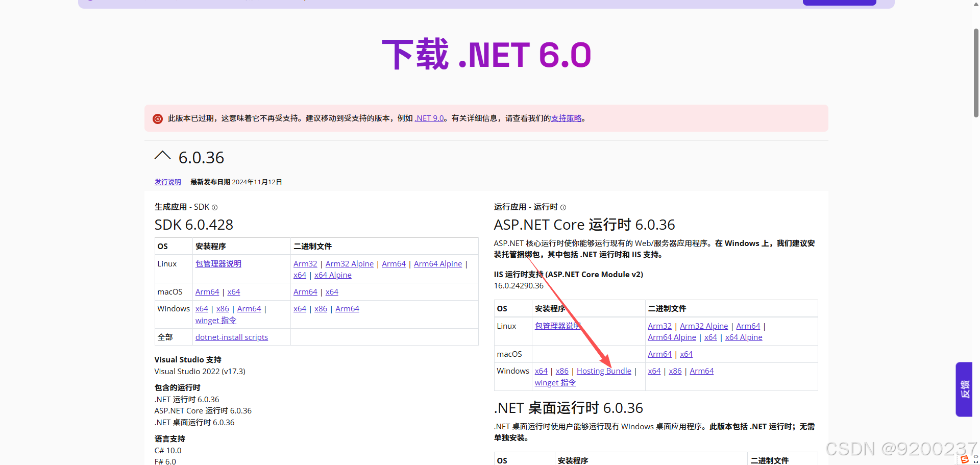Open ASP.NET Core Linux 包管理器说明 link
The width and height of the screenshot is (980, 465).
557,326
